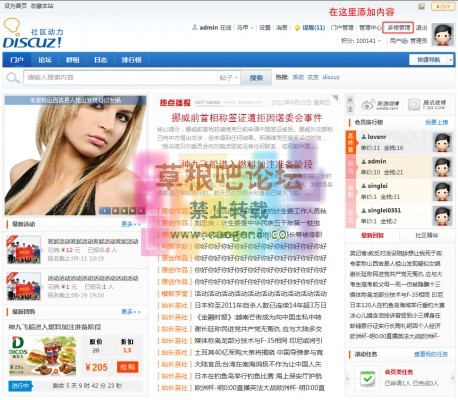Click the task carousel left arrow
Screen dimensions: 458x400
[347, 378]
